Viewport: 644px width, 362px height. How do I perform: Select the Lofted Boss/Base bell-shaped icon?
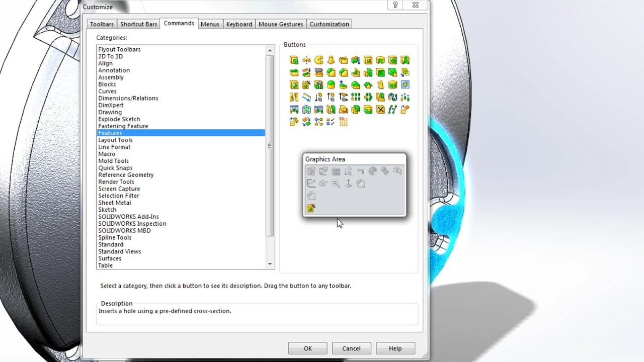pos(331,60)
